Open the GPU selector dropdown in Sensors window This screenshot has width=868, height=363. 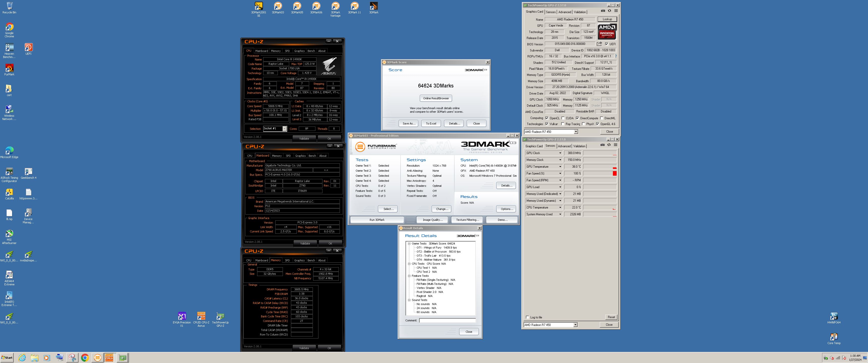[x=575, y=325]
